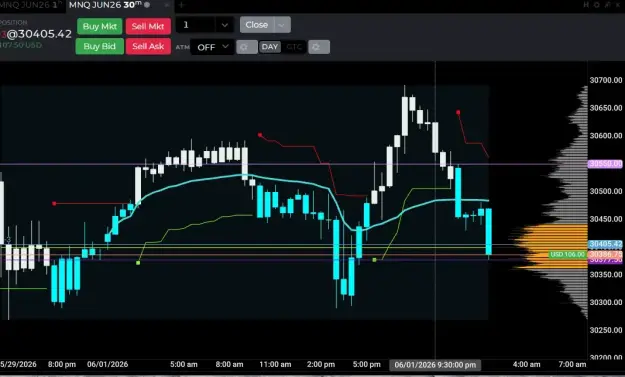The height and width of the screenshot is (377, 625).
Task: Click the position price @30405.42 text
Action: pos(39,34)
